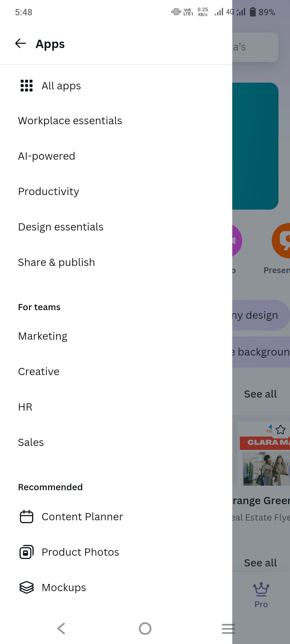The height and width of the screenshot is (644, 290).
Task: Tap the back arrow beside Apps
Action: (21, 43)
